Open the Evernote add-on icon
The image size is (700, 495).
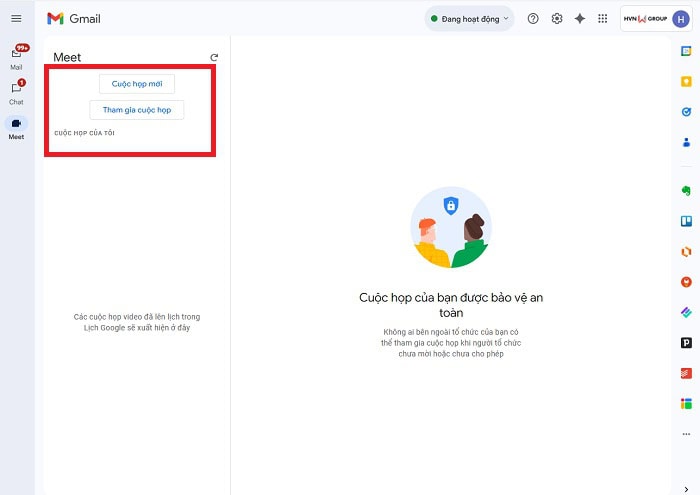pos(686,191)
